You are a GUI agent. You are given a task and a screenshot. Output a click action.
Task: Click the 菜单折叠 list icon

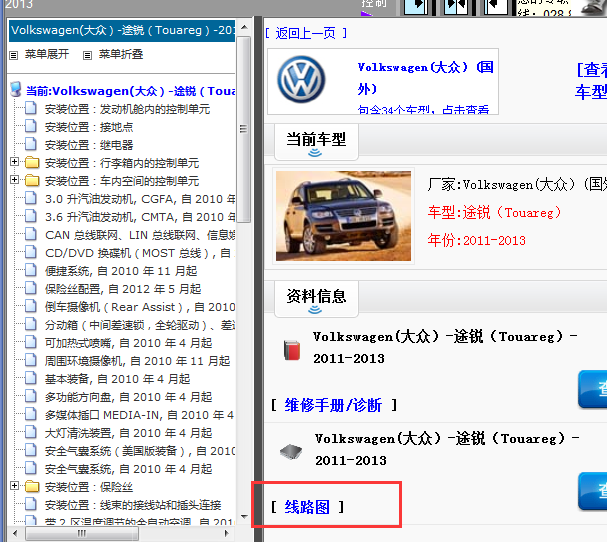[87, 55]
